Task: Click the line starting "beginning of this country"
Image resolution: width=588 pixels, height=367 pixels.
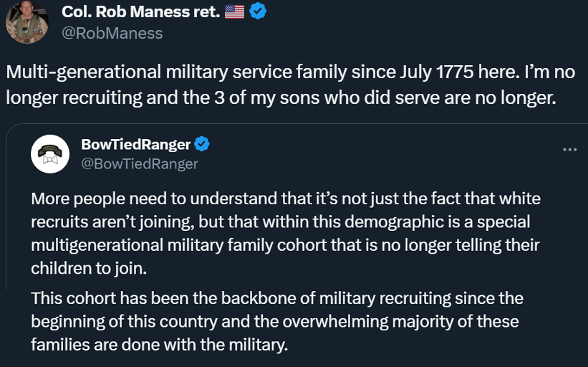Action: tap(275, 320)
